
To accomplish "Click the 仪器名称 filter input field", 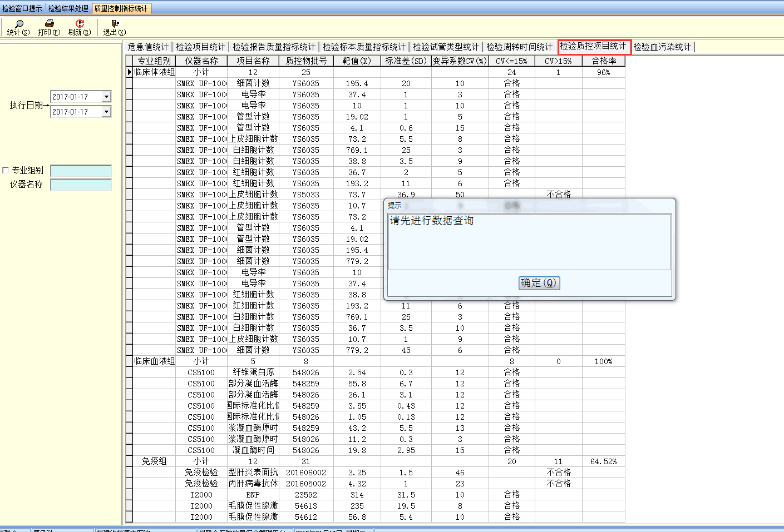I will pos(81,185).
